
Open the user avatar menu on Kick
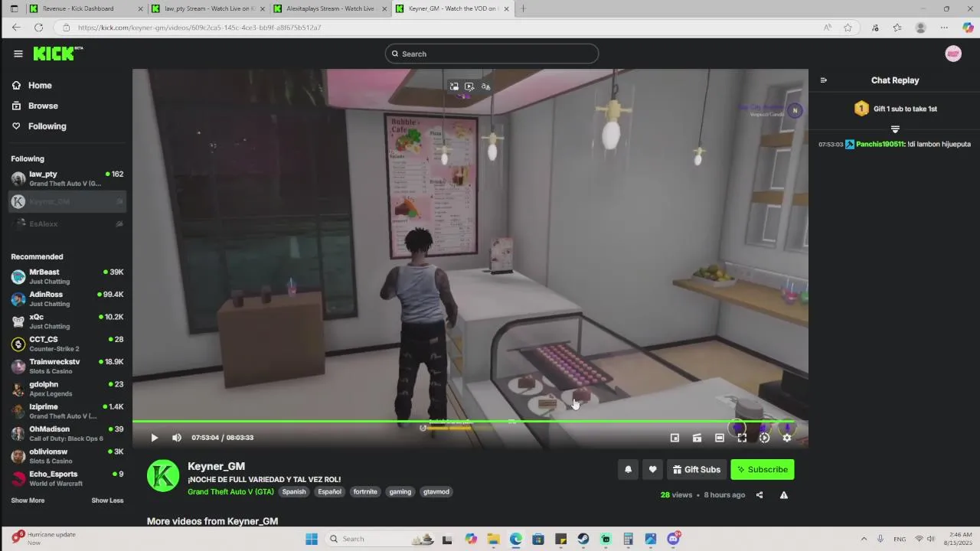tap(953, 54)
